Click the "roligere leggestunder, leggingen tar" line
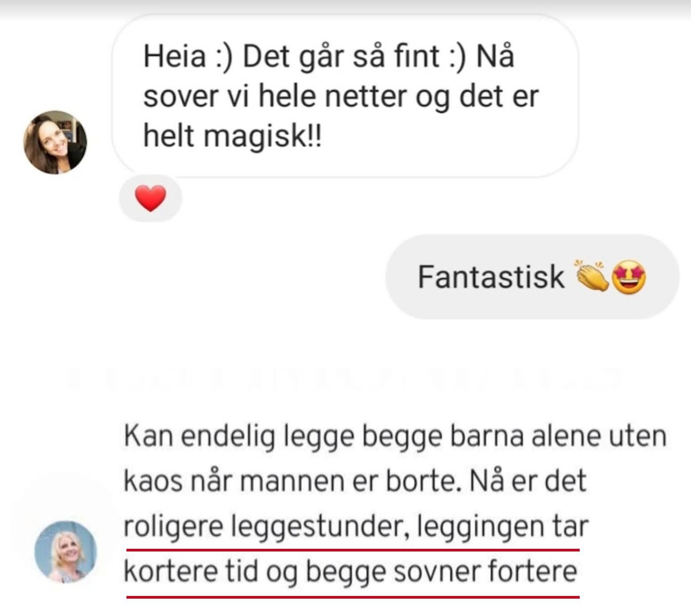The height and width of the screenshot is (616, 691). tap(356, 527)
